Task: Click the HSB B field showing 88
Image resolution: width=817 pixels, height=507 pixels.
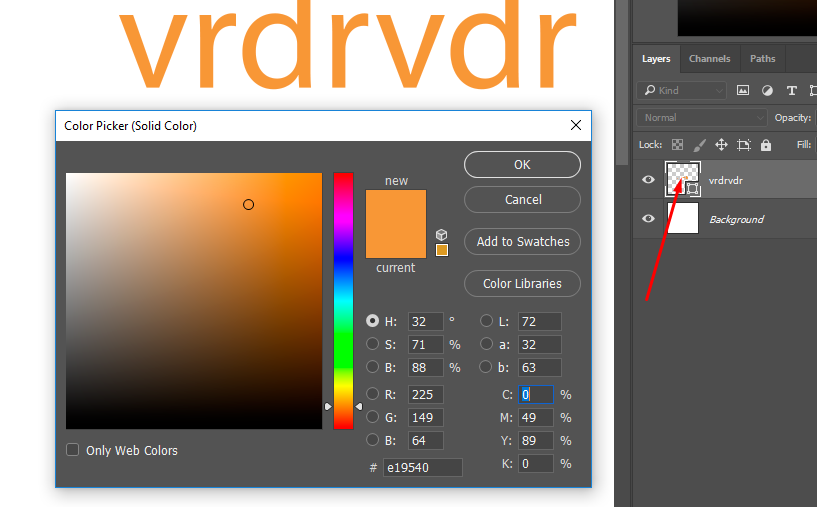Action: [425, 367]
